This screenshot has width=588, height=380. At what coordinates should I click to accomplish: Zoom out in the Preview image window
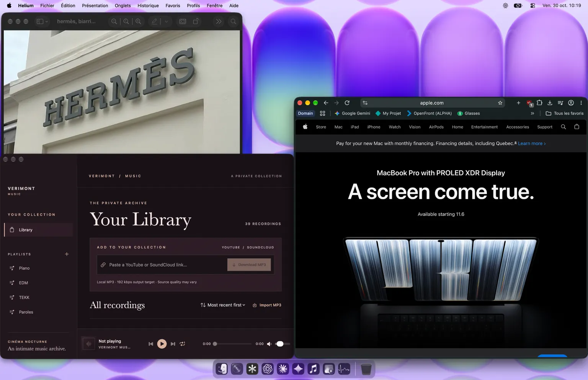tap(114, 21)
